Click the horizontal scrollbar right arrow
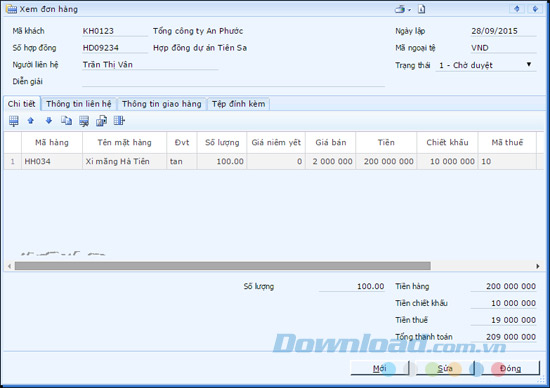 point(537,266)
